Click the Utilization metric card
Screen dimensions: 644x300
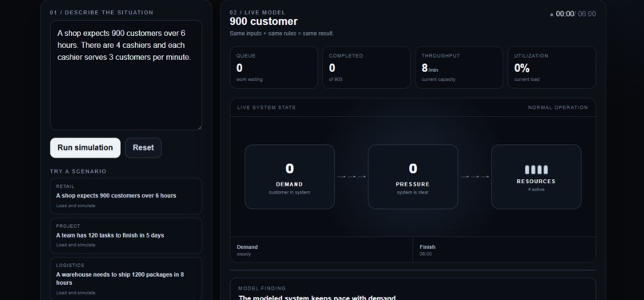point(551,67)
